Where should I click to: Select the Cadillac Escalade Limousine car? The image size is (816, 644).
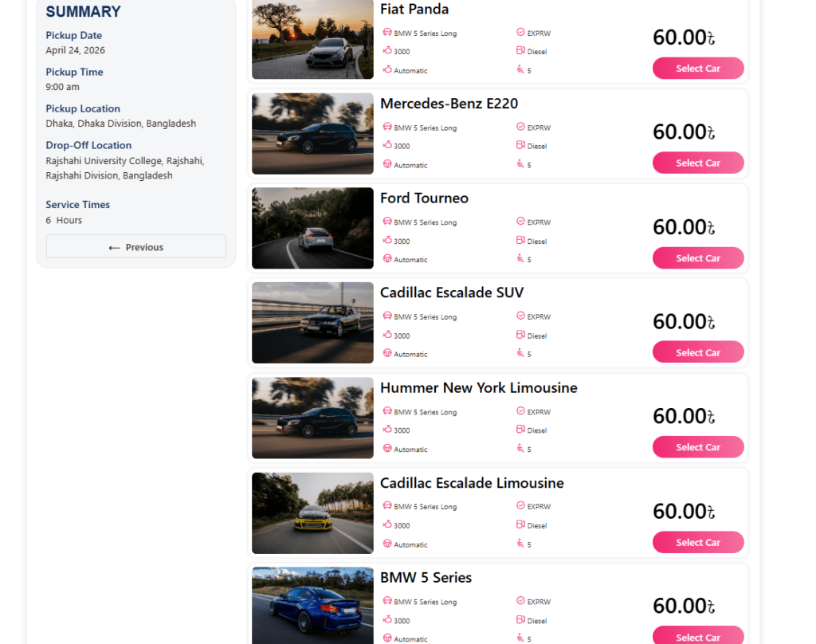pos(698,542)
